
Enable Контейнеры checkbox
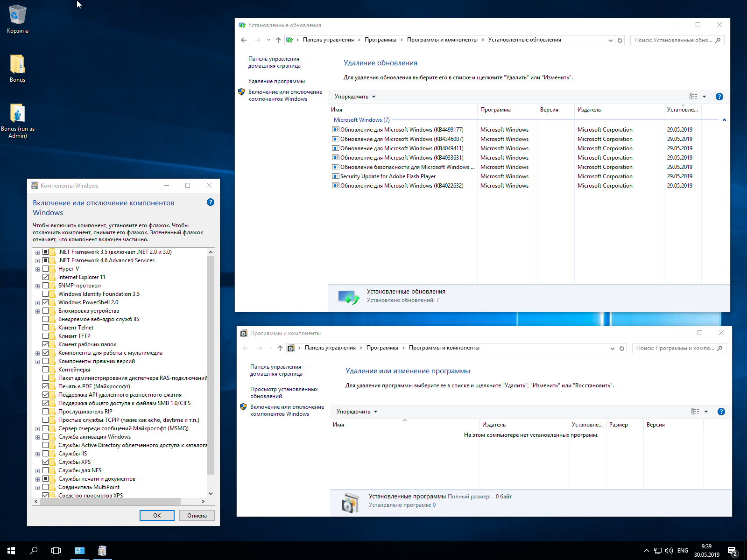coord(46,370)
